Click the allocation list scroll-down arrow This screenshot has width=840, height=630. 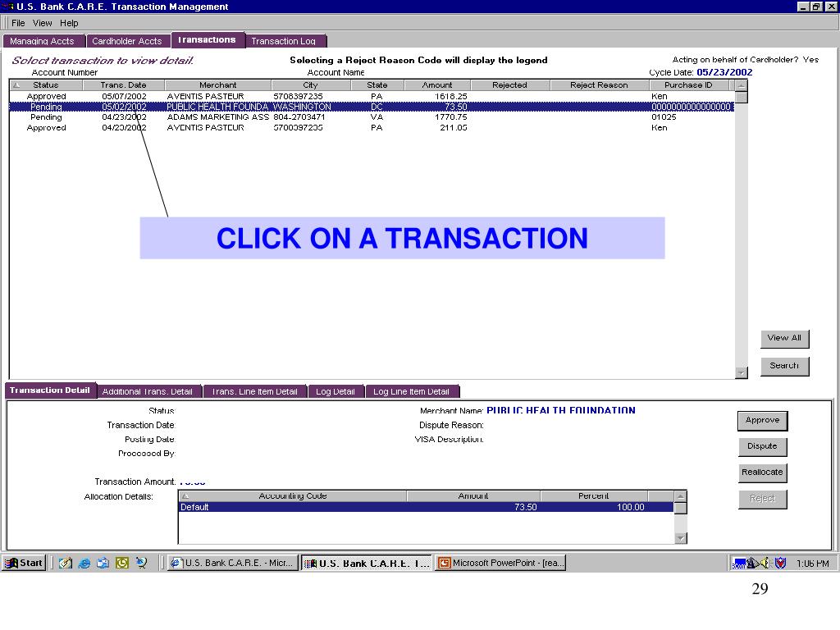[x=680, y=538]
